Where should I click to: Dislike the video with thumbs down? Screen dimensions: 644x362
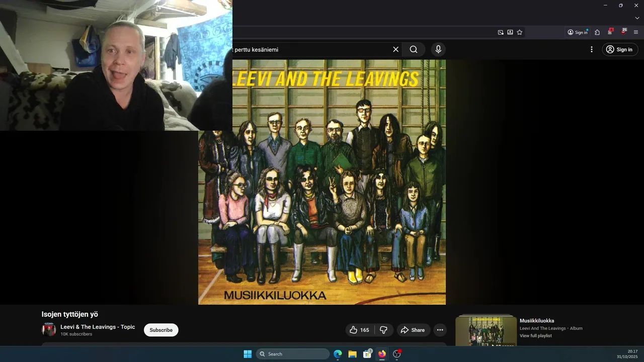point(383,330)
